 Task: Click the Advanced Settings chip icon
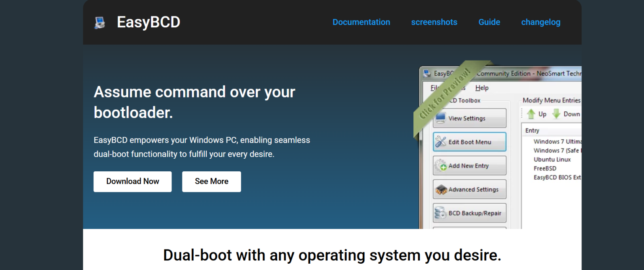click(x=441, y=189)
